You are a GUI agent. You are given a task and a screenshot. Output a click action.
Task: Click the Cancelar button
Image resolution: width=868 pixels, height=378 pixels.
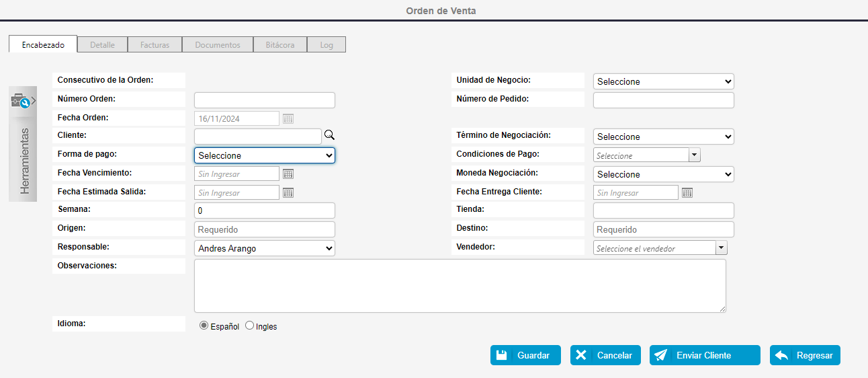coord(605,355)
